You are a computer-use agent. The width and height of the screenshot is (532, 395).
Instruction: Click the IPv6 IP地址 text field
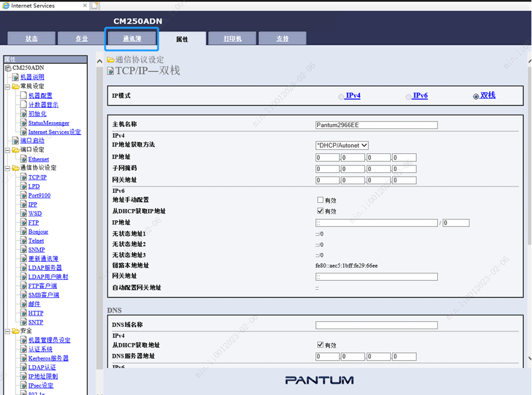[x=377, y=223]
